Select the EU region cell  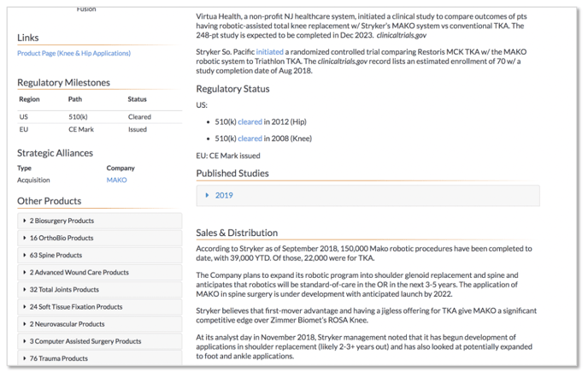[24, 129]
